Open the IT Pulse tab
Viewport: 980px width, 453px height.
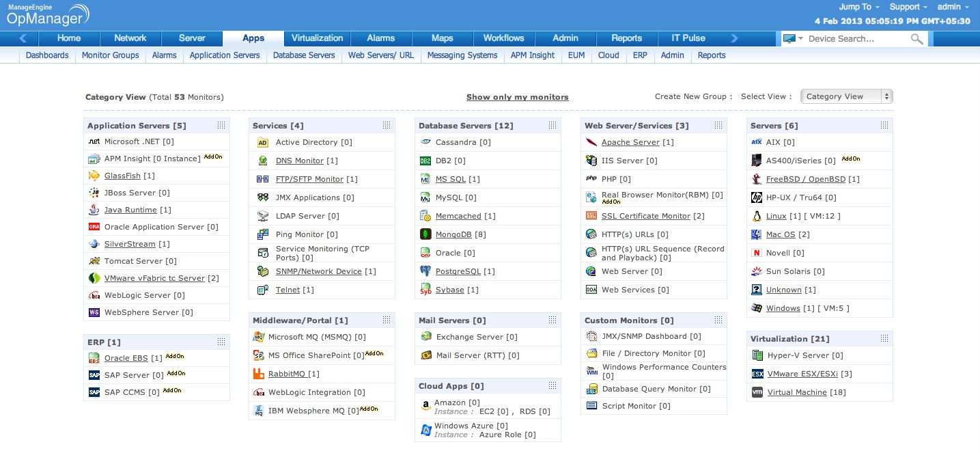tap(688, 38)
